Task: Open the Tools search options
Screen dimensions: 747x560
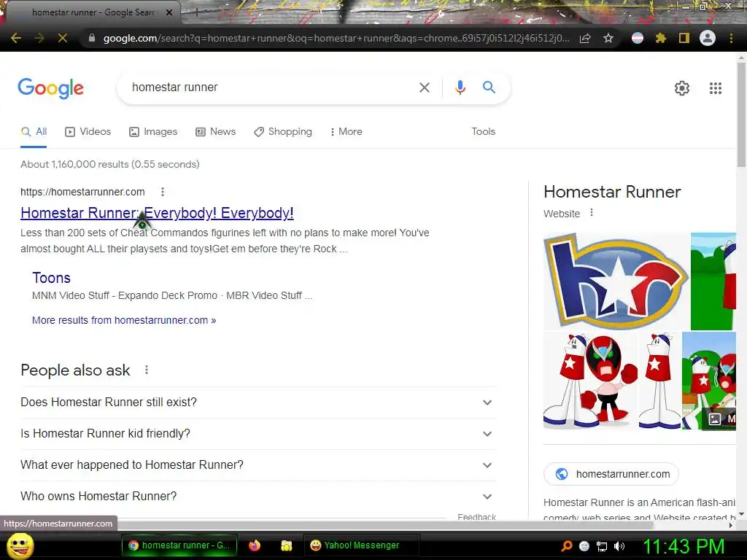Action: tap(483, 131)
